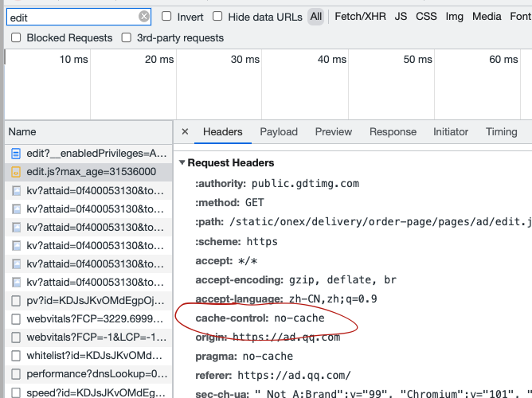The width and height of the screenshot is (532, 398).
Task: Collapse the Request Headers section
Action: (182, 163)
